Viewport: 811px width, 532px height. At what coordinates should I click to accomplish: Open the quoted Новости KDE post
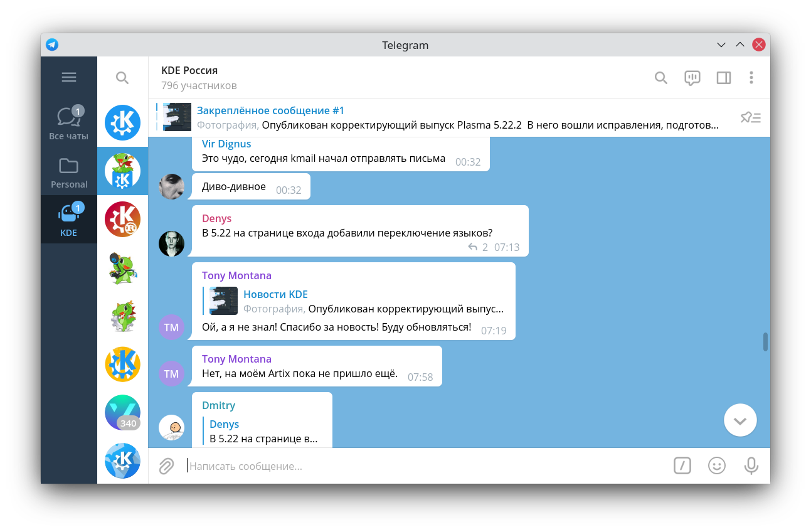point(354,301)
